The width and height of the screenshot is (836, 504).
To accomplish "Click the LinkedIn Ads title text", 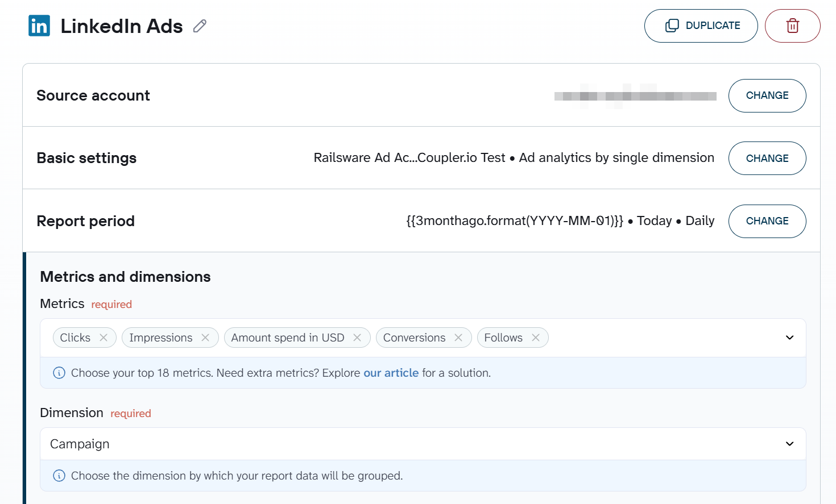I will [122, 26].
